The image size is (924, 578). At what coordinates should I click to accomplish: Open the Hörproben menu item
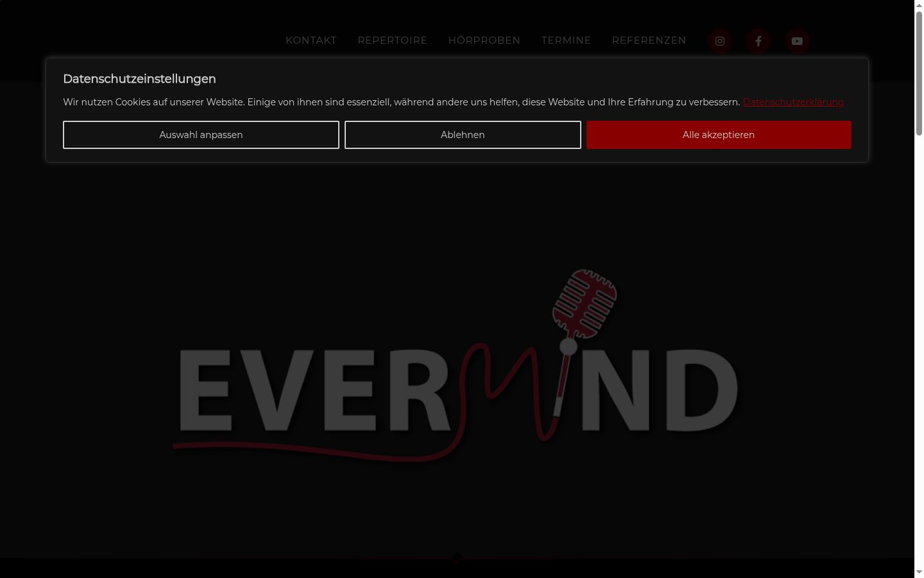484,40
